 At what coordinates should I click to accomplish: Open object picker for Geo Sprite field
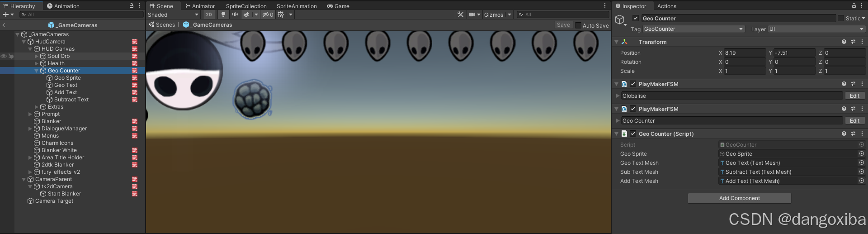pos(861,154)
